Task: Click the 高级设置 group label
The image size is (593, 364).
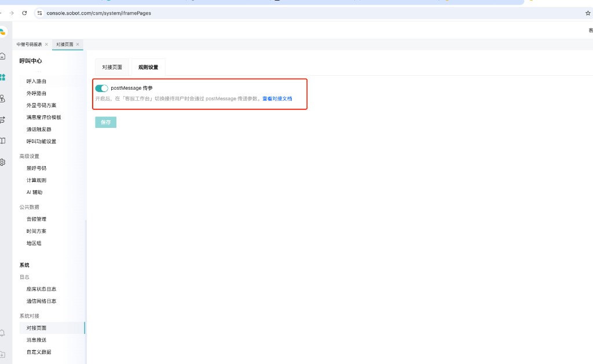Action: click(x=30, y=156)
